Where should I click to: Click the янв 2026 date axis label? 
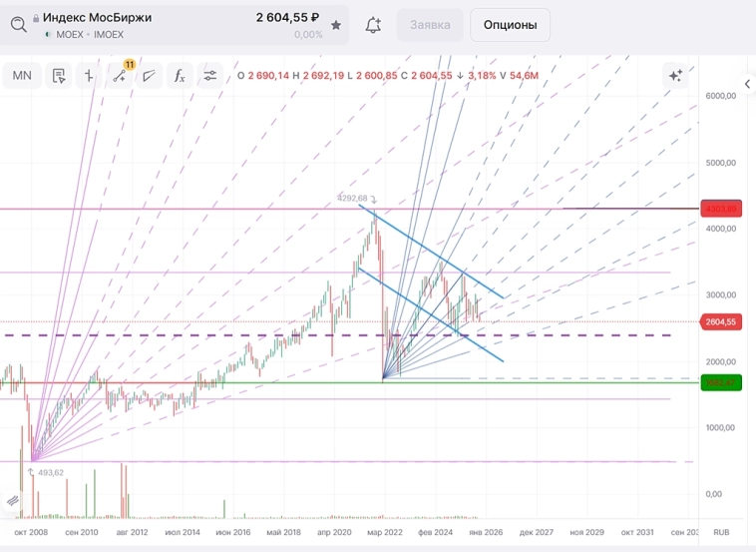[x=486, y=532]
